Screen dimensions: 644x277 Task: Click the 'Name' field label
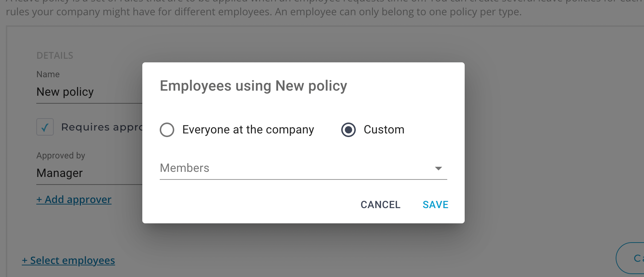pyautogui.click(x=48, y=74)
